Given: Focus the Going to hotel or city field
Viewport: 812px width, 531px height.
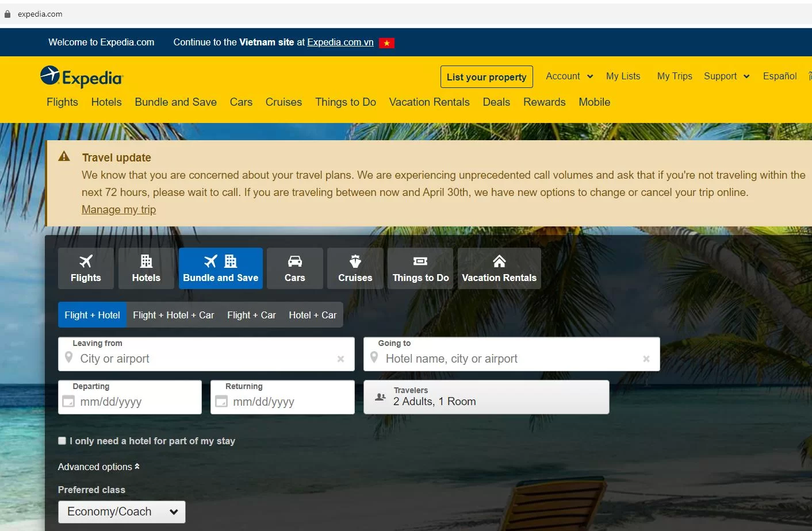Looking at the screenshot, I should point(512,354).
